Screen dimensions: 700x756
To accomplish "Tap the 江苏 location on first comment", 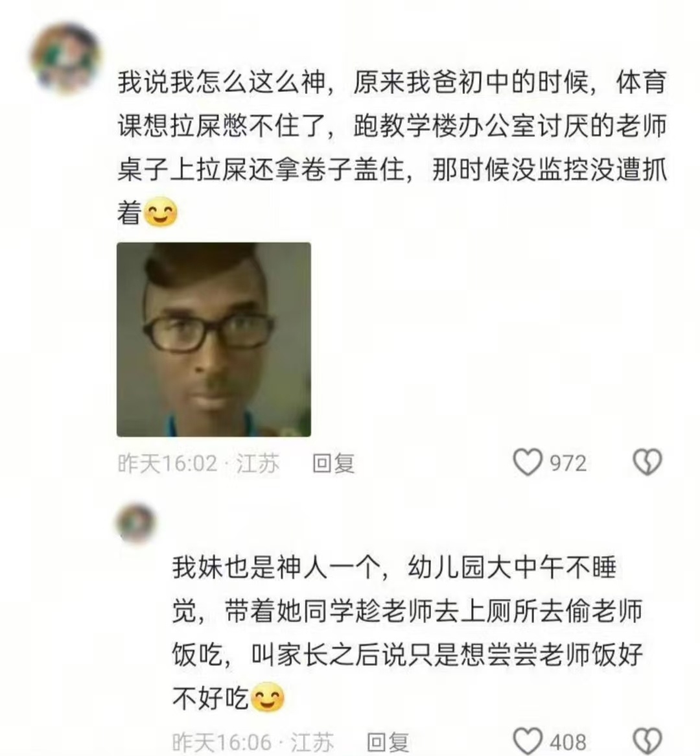I will [x=258, y=464].
